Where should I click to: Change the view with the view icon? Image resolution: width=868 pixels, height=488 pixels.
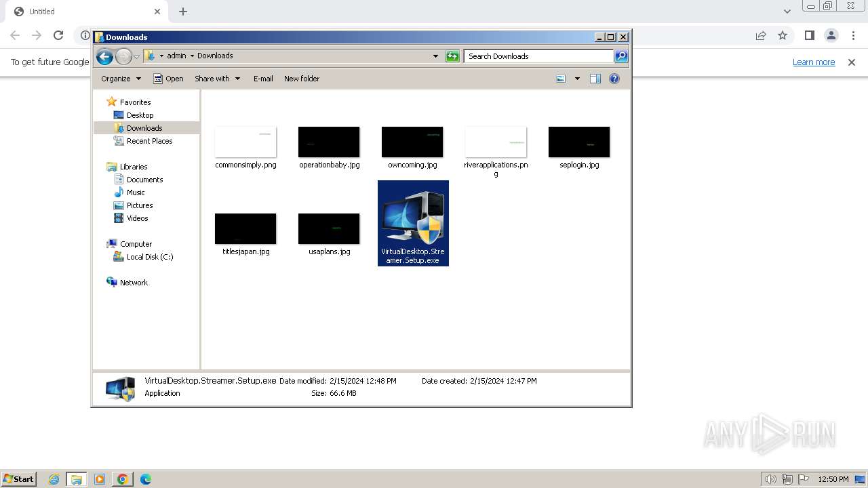[x=561, y=79]
